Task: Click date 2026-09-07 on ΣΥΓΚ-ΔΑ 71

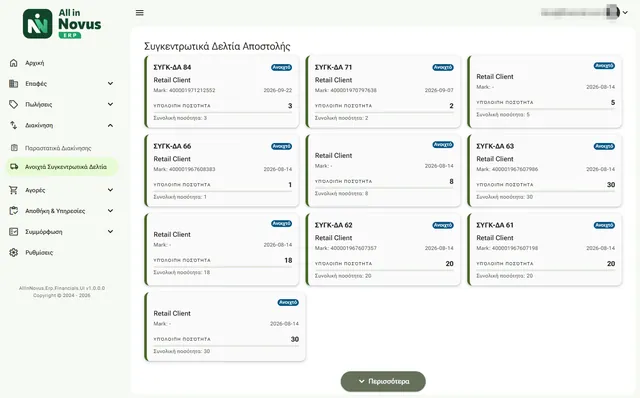Action: 439,90
